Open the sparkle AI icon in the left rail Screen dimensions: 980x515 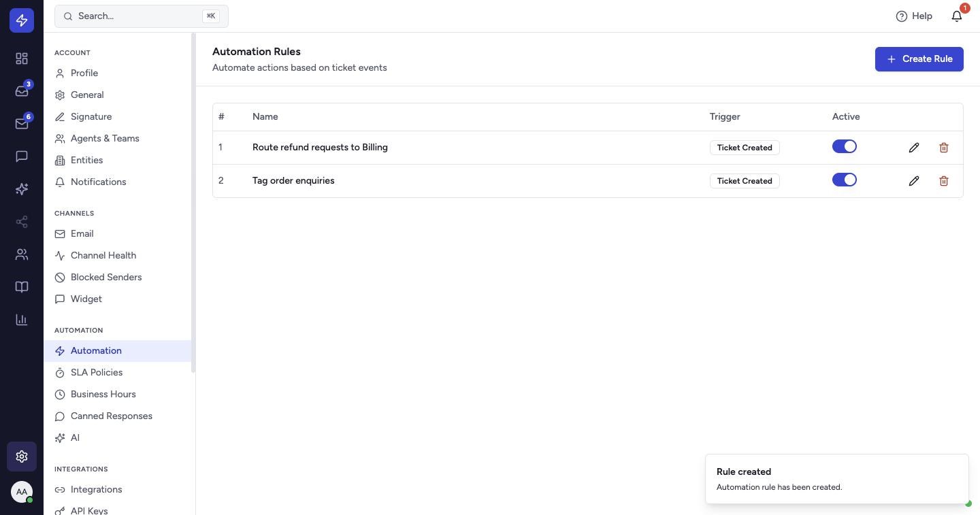[x=22, y=189]
